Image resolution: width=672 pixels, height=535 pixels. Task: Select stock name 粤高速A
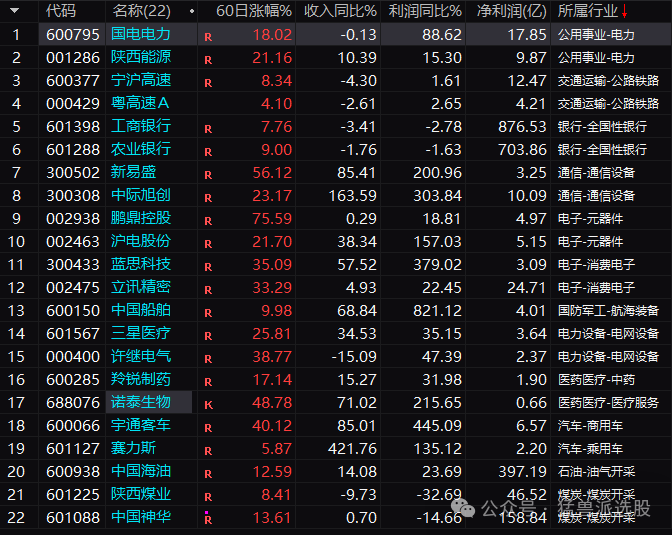[x=140, y=103]
